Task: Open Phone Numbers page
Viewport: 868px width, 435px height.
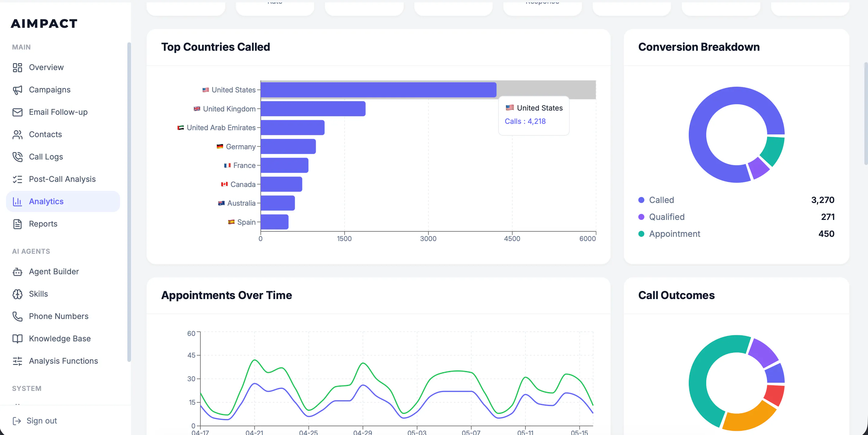Action: [63, 316]
